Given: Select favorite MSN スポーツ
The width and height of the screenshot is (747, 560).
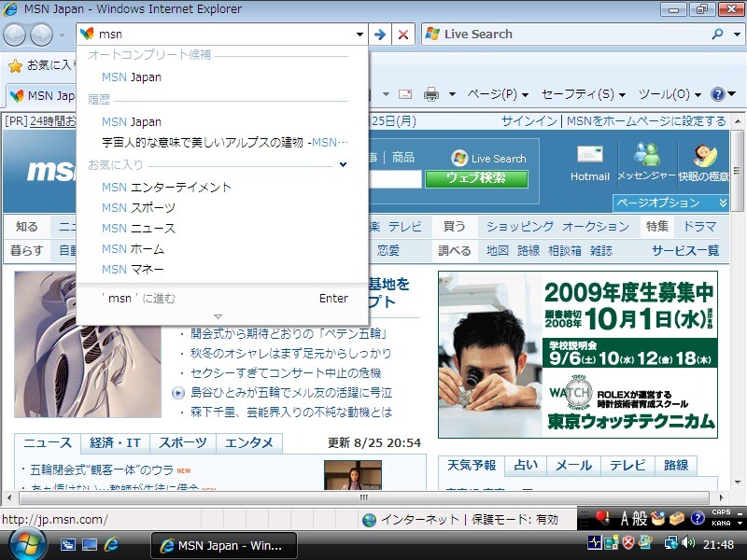Looking at the screenshot, I should [138, 207].
